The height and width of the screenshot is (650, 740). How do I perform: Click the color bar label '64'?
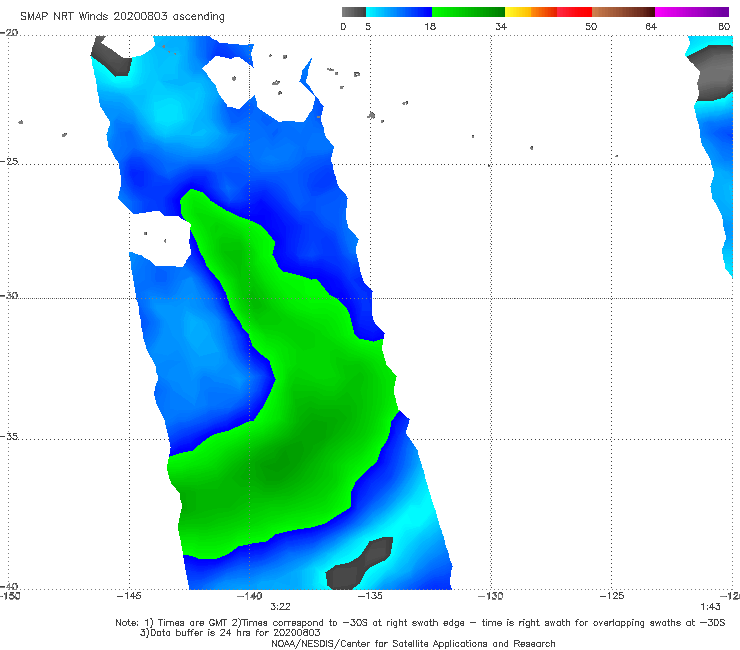[x=651, y=26]
